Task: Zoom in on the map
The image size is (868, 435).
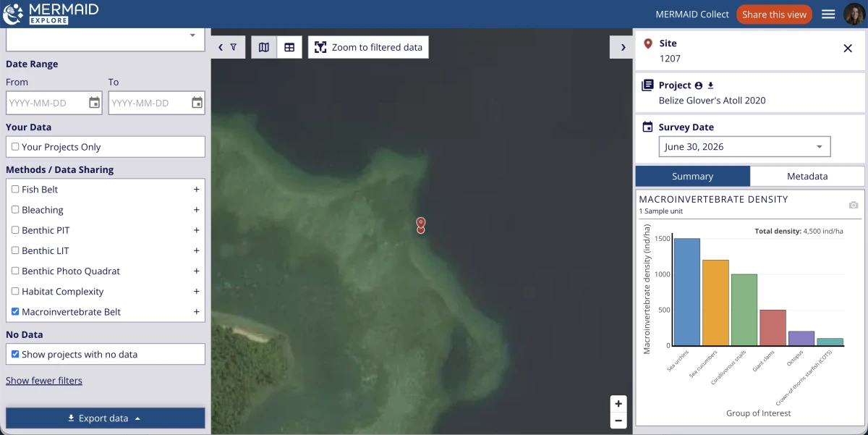Action: pos(618,404)
